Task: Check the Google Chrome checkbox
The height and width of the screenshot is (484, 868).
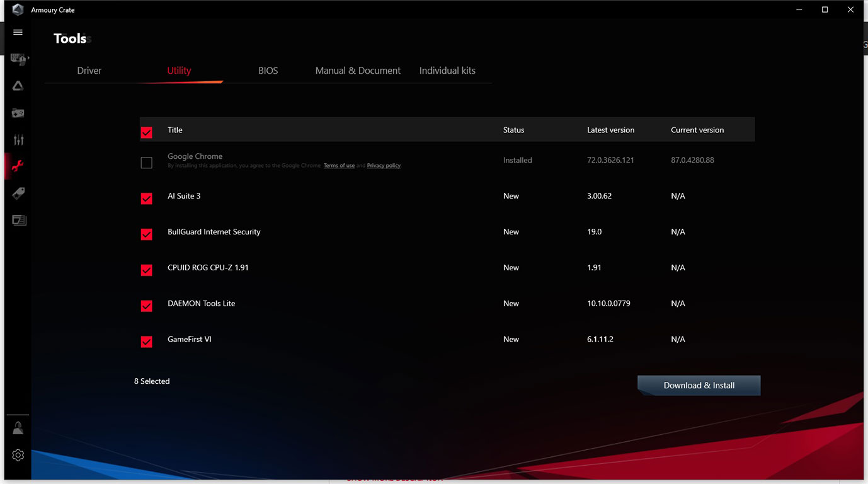Action: click(x=147, y=163)
